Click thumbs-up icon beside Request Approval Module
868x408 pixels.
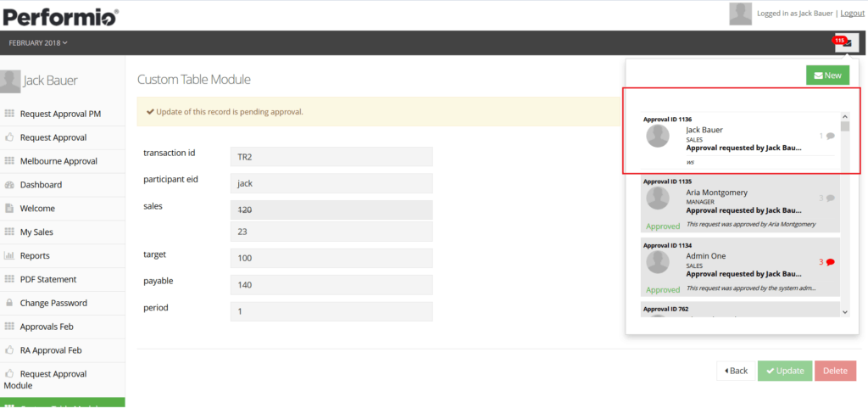pos(9,374)
